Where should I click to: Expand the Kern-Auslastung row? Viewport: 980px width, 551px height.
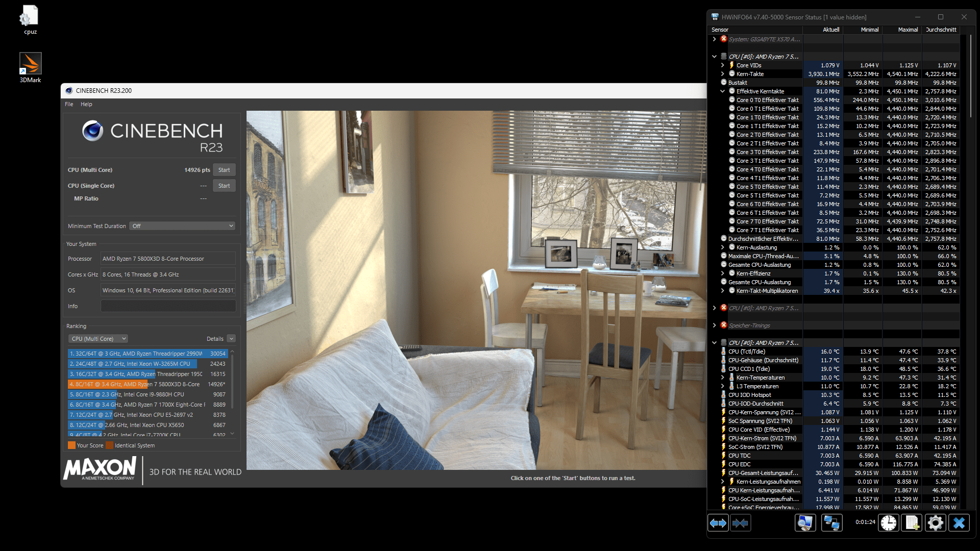pos(722,247)
